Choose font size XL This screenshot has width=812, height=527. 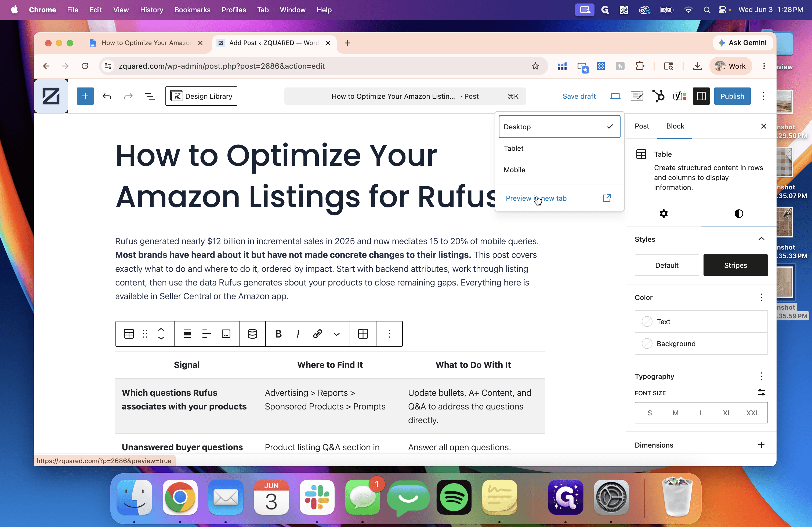coord(727,413)
